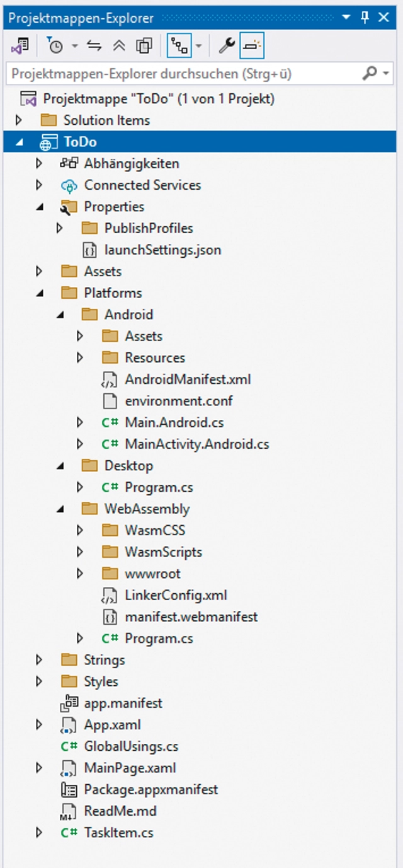Click inside the Projektmappen-Explorer search field

[157, 74]
